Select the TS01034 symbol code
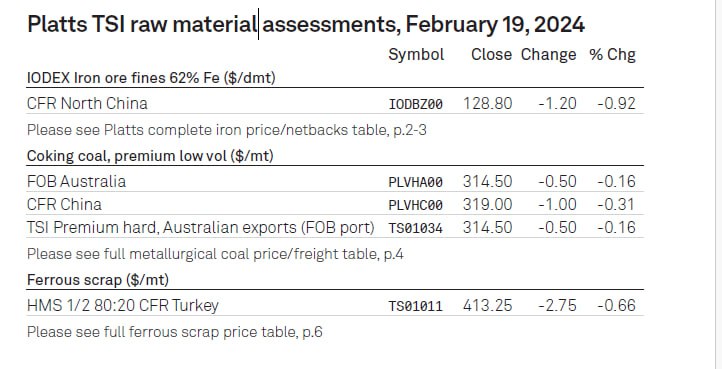The width and height of the screenshot is (722, 369). [x=416, y=228]
